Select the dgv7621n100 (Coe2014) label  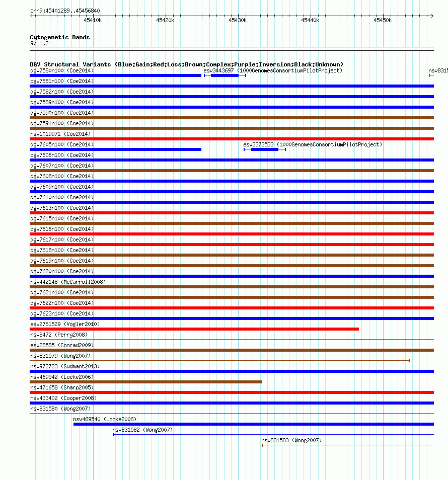(x=62, y=292)
